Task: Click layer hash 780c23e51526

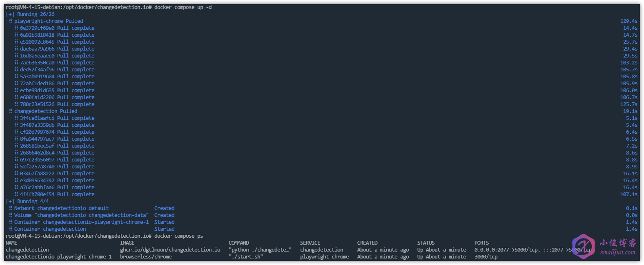Action: (x=37, y=104)
